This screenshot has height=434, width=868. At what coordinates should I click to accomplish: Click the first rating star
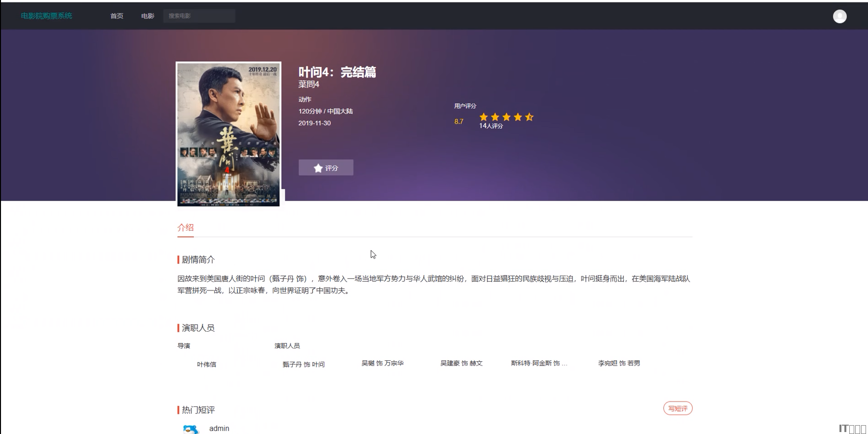[x=484, y=117]
